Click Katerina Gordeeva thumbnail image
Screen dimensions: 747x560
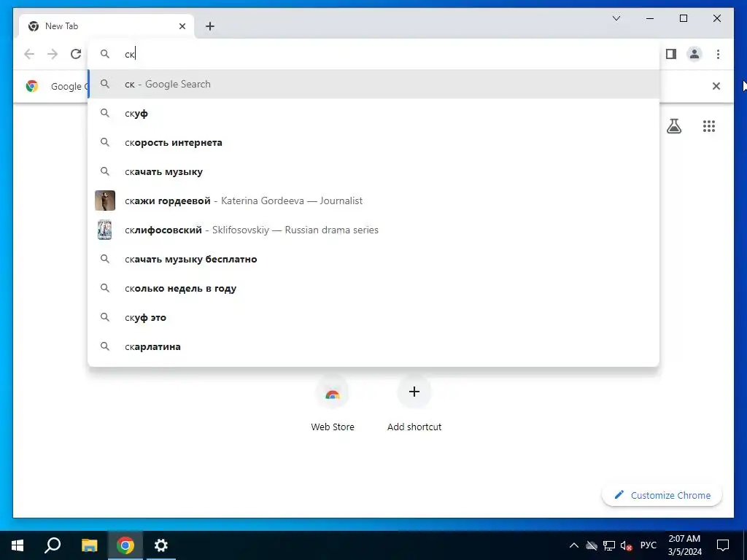tap(105, 201)
